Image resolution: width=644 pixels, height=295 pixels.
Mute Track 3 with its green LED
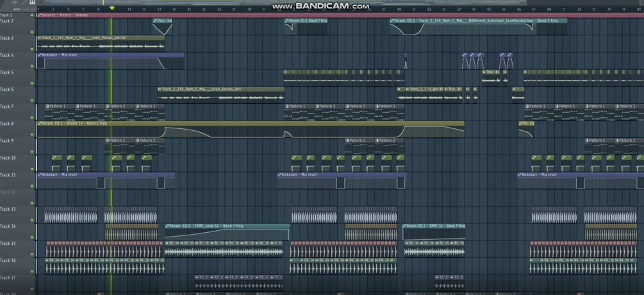coord(32,49)
